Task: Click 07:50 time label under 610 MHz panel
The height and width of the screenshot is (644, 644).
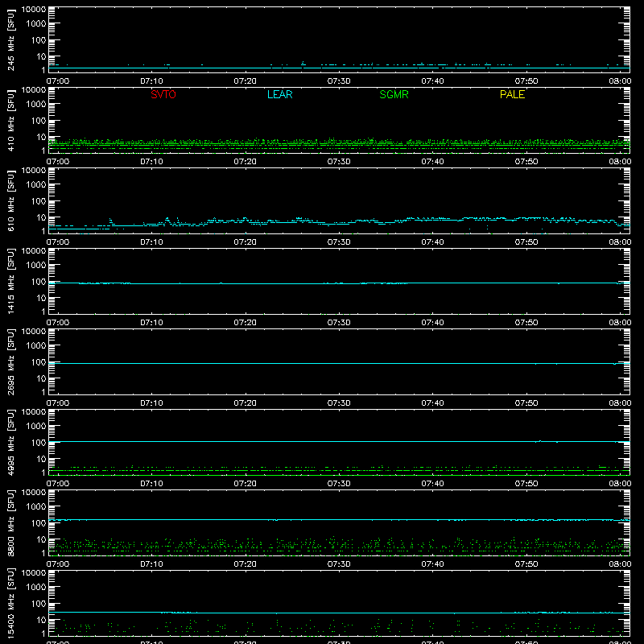Action: pos(526,242)
